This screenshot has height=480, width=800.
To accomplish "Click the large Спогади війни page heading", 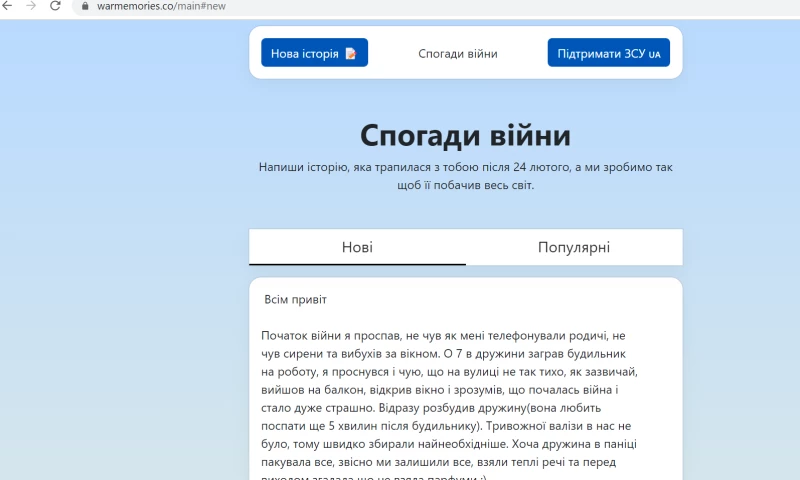I will coord(465,135).
